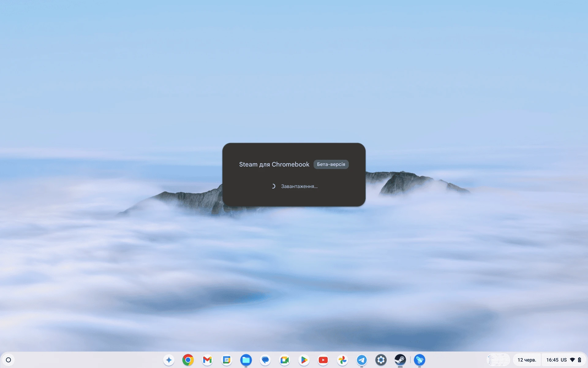Open Gemini sparkle app in shelf

(x=169, y=360)
